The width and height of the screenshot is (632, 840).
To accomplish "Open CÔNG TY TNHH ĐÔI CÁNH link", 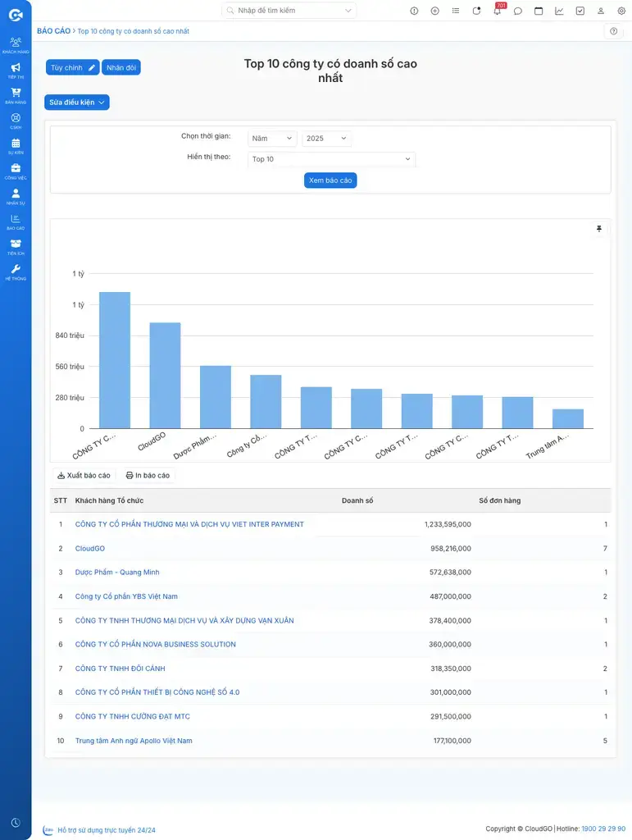I will (120, 669).
